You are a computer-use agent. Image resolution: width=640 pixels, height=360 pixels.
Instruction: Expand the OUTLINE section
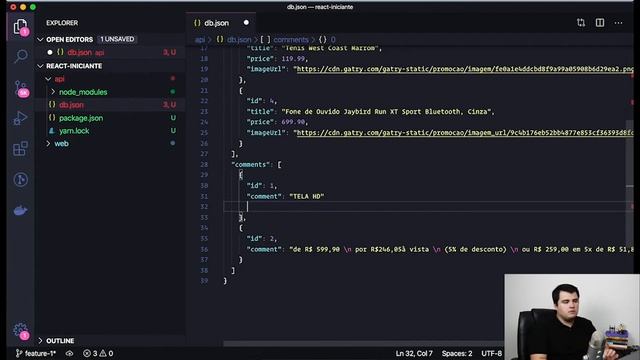(40, 340)
